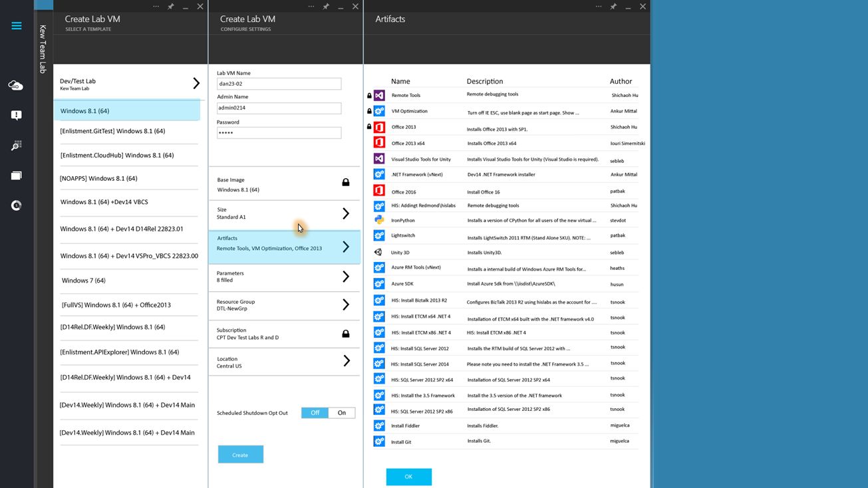Click the Office 2016 icon
The image size is (868, 488).
pos(379,191)
